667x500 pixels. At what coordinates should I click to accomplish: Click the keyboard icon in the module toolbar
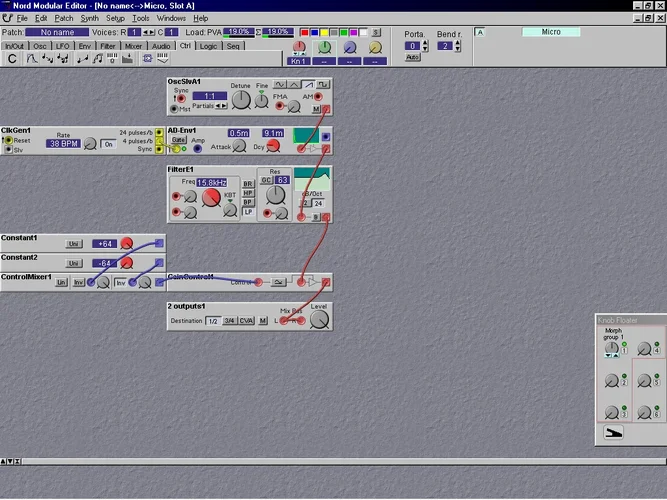(x=113, y=59)
